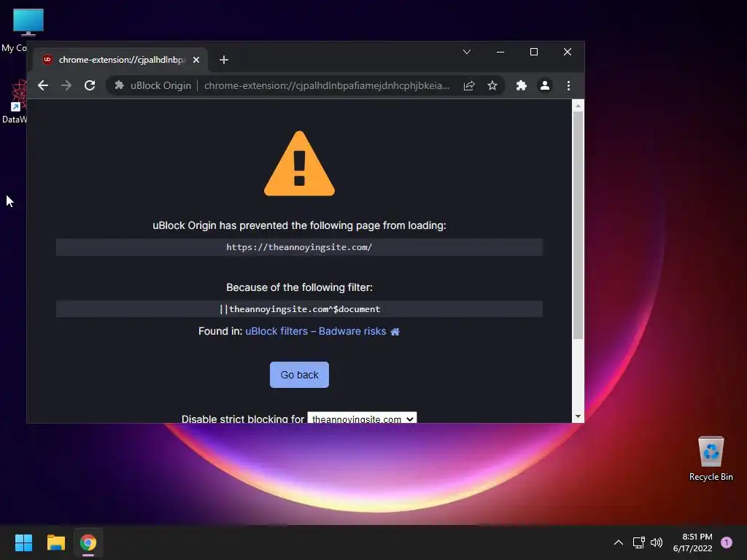Click the uBlock Origin tab favicon

click(47, 60)
